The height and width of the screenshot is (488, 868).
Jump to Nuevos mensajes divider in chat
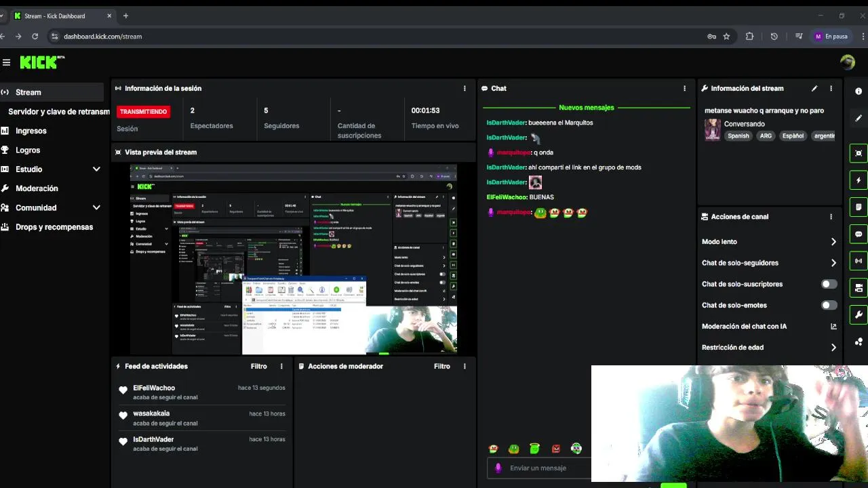coord(587,107)
